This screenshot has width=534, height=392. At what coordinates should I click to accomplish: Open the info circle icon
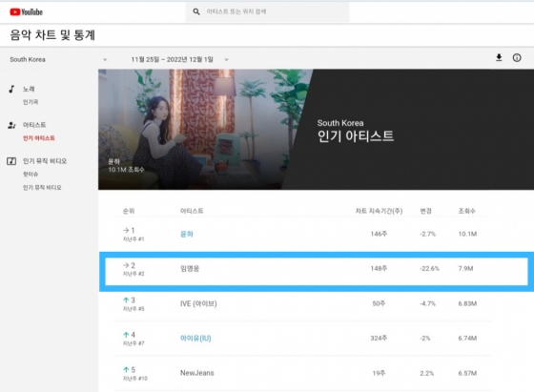point(517,57)
